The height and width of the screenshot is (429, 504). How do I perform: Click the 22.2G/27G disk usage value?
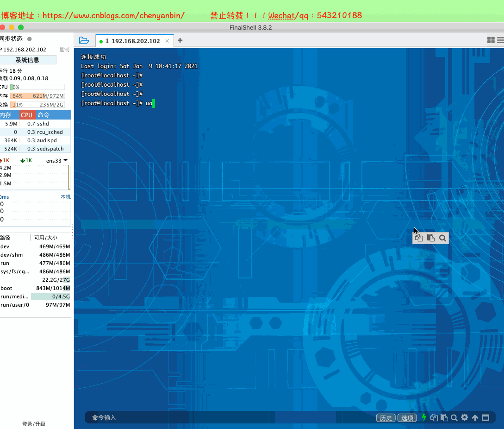[x=56, y=280]
